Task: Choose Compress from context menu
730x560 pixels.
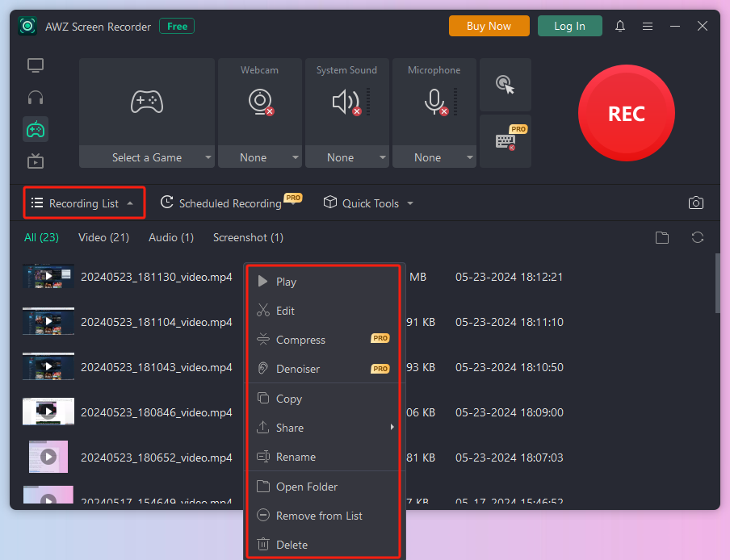Action: pos(323,340)
